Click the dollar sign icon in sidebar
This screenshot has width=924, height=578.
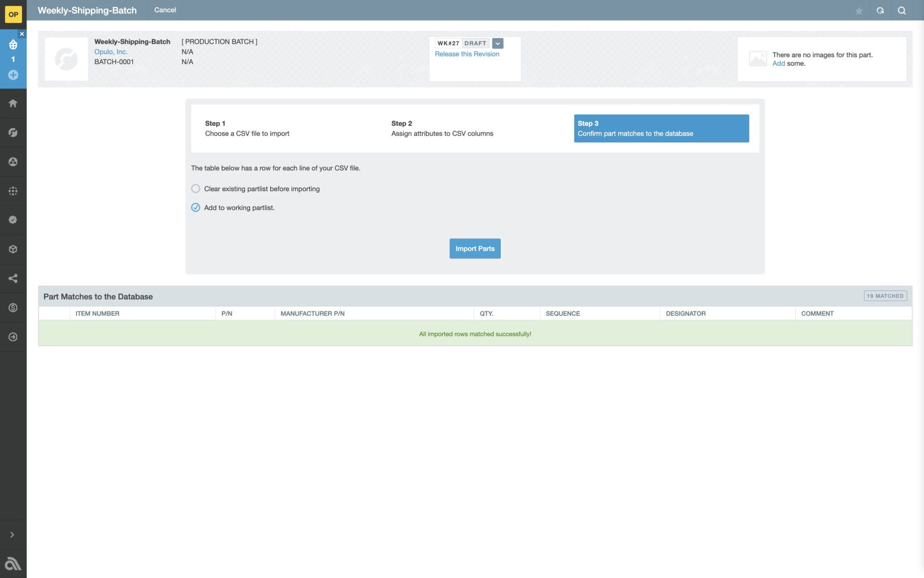point(13,308)
